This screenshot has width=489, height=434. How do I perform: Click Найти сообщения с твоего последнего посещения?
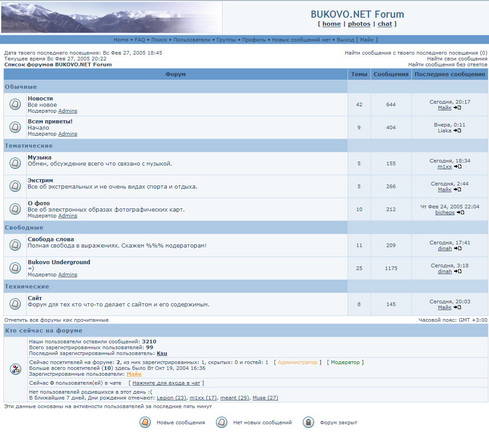pyautogui.click(x=416, y=53)
